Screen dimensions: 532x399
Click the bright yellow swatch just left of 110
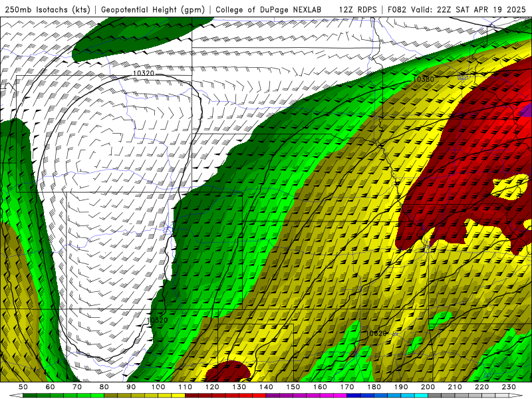coord(178,396)
